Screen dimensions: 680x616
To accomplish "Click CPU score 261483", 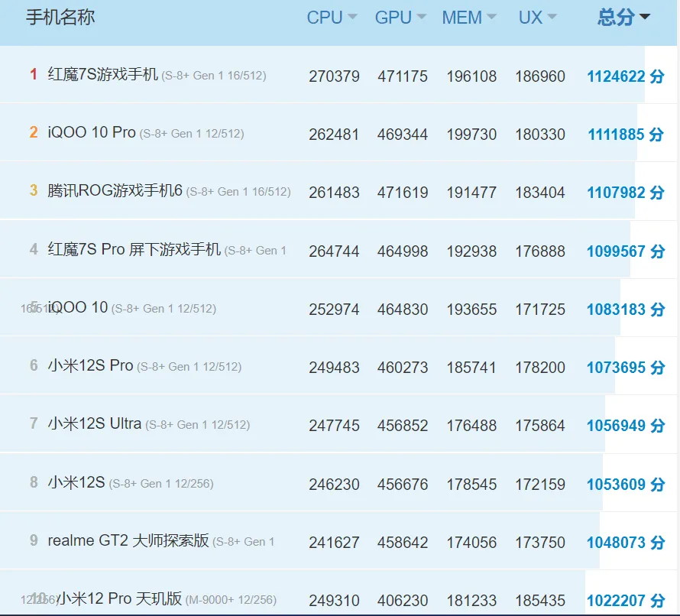I will coord(334,193).
